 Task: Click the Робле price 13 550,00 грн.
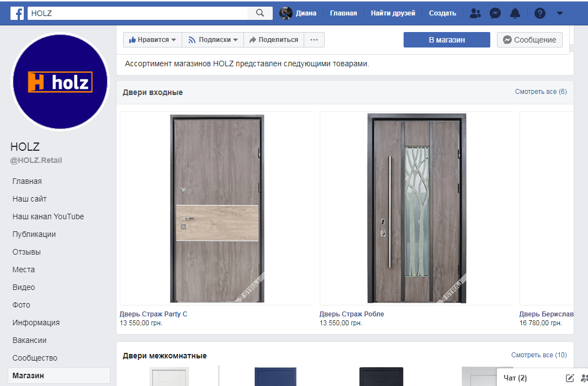[341, 323]
